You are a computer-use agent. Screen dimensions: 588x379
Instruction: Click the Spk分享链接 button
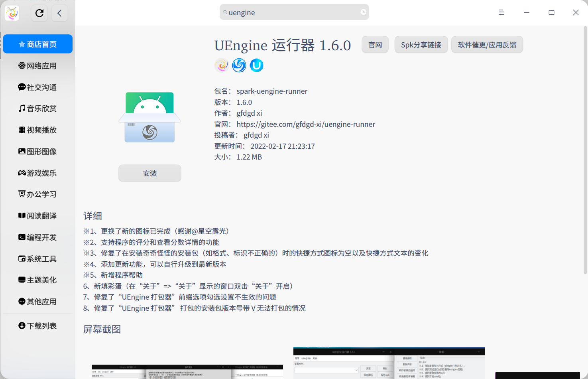click(421, 45)
